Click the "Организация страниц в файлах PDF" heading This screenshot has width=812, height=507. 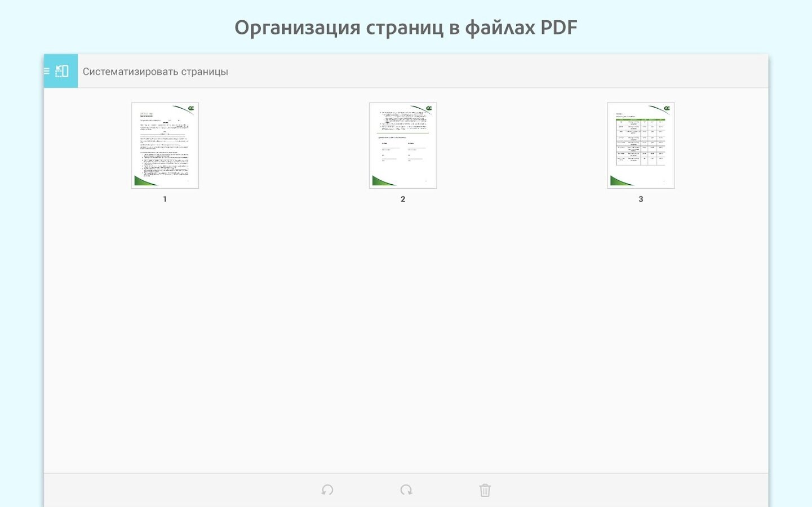(x=406, y=28)
